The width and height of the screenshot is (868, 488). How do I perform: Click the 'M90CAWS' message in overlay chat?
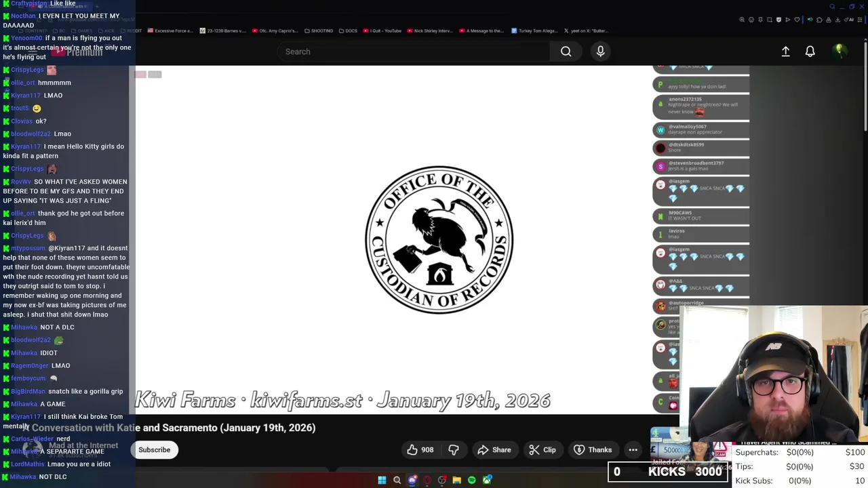pyautogui.click(x=701, y=216)
